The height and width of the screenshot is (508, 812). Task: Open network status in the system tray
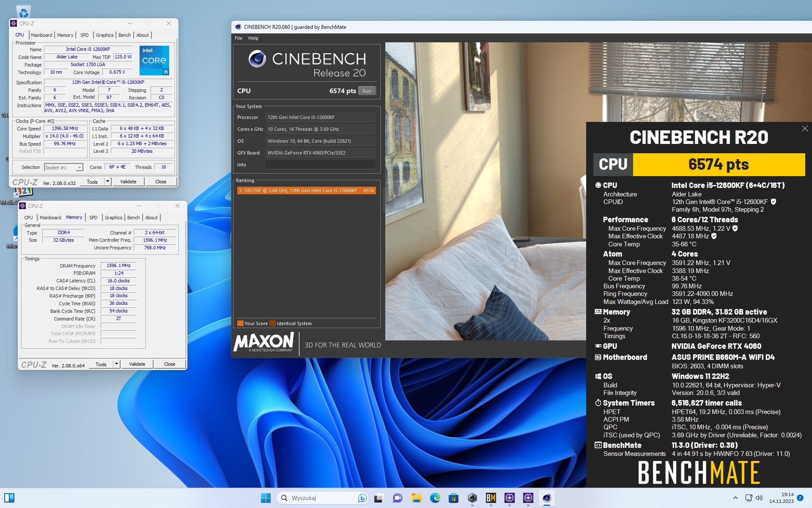coord(749,498)
